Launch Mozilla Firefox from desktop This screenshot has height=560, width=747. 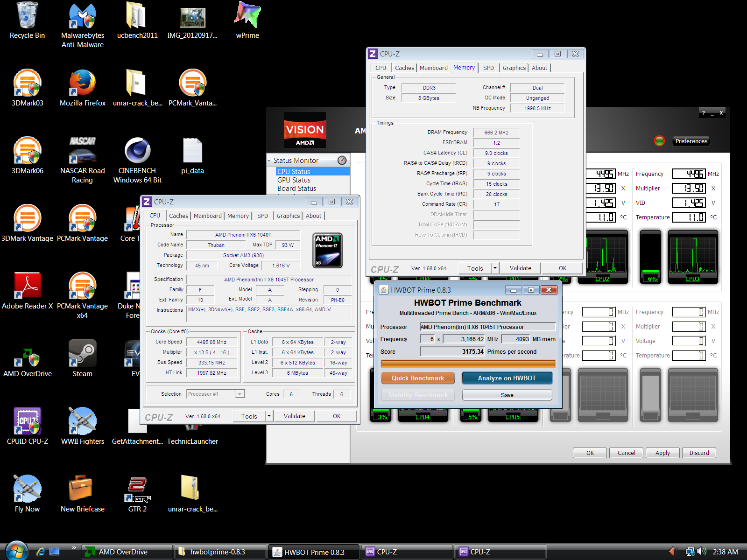point(83,89)
